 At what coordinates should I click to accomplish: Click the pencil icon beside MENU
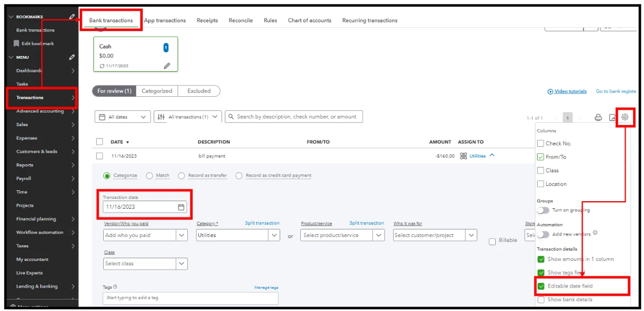(72, 57)
